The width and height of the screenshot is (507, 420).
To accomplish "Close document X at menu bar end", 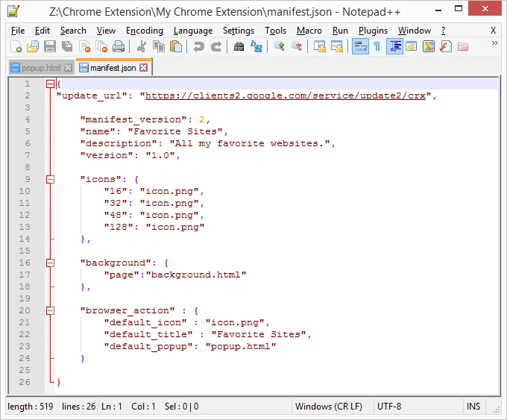I will pos(493,31).
